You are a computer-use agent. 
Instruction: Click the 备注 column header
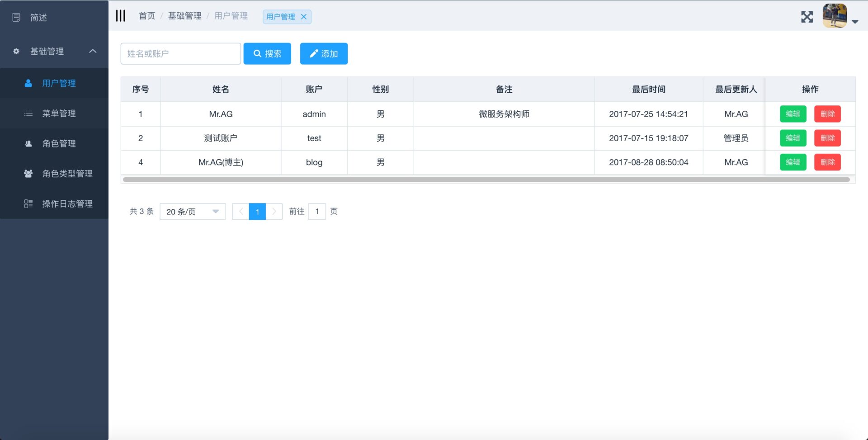pos(504,89)
